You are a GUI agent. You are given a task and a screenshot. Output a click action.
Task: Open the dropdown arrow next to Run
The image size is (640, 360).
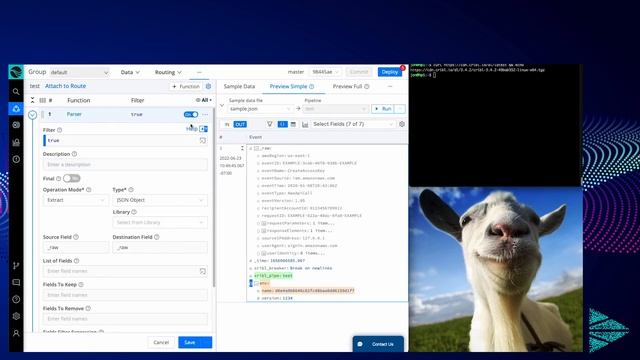tap(400, 109)
